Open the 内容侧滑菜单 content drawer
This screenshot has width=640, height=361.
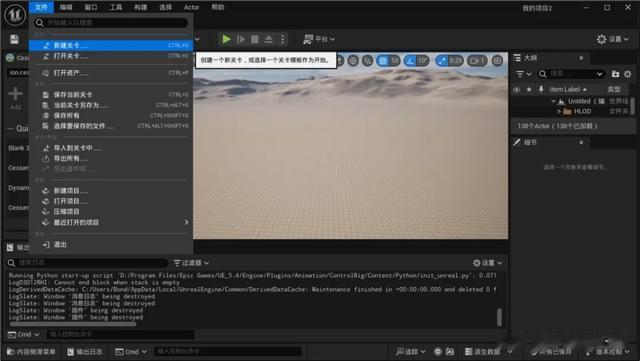31,352
